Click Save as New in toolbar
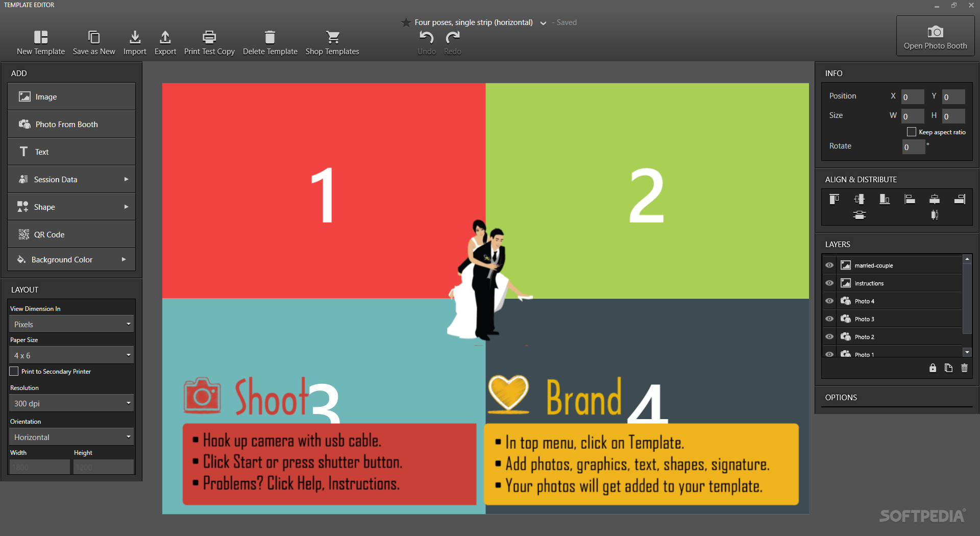This screenshot has height=536, width=980. coord(94,43)
